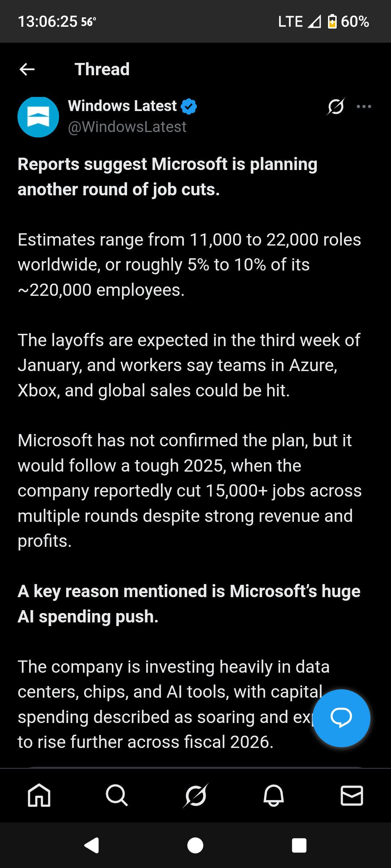The height and width of the screenshot is (868, 391).
Task: Open the three-dot post options menu
Action: (364, 106)
